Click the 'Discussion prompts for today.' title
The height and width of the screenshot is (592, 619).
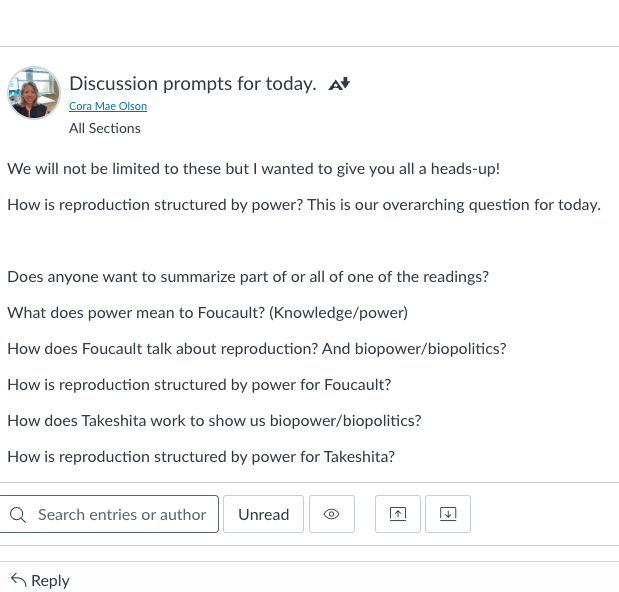point(192,83)
